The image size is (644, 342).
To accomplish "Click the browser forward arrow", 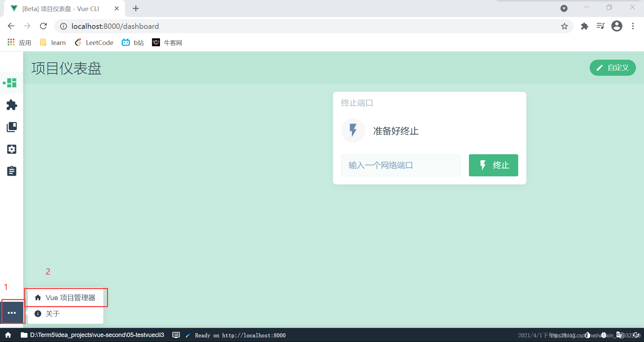I will (27, 26).
